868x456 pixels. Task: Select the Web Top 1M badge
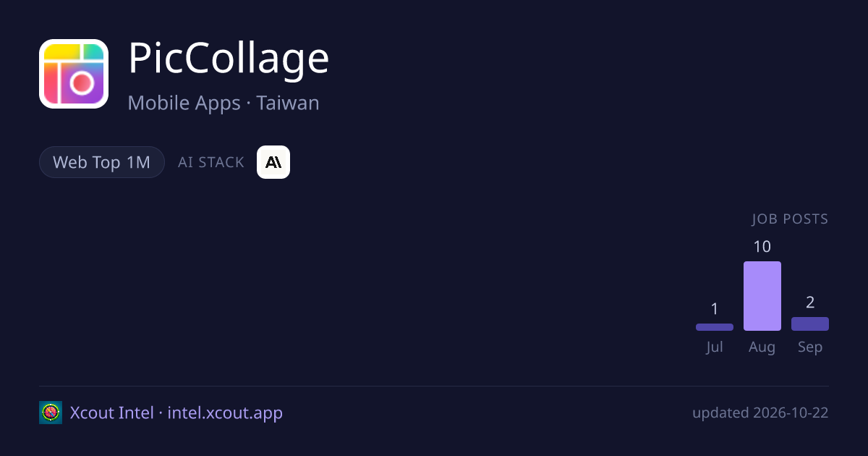tap(102, 162)
